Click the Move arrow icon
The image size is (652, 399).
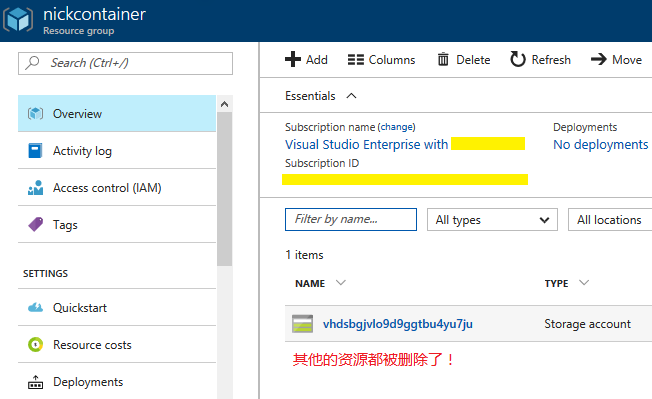(599, 59)
